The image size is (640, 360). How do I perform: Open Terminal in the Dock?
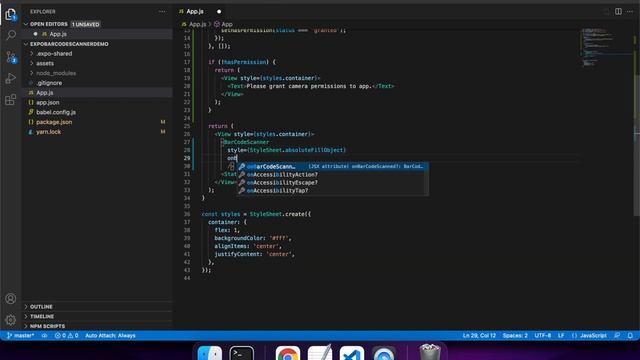point(241,353)
